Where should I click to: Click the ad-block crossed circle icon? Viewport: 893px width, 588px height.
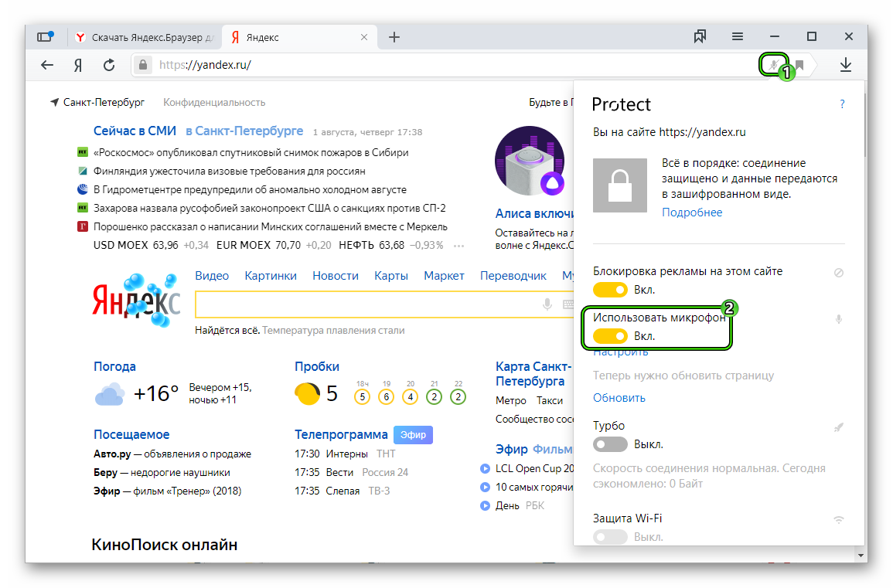(839, 273)
